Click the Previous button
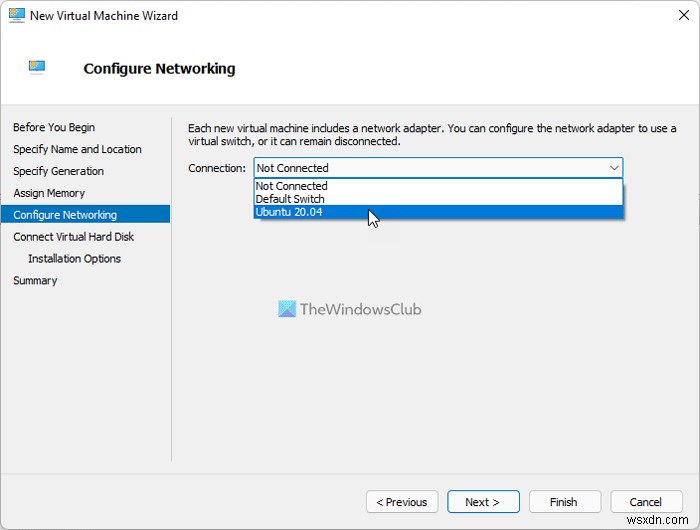This screenshot has height=530, width=700. [403, 502]
